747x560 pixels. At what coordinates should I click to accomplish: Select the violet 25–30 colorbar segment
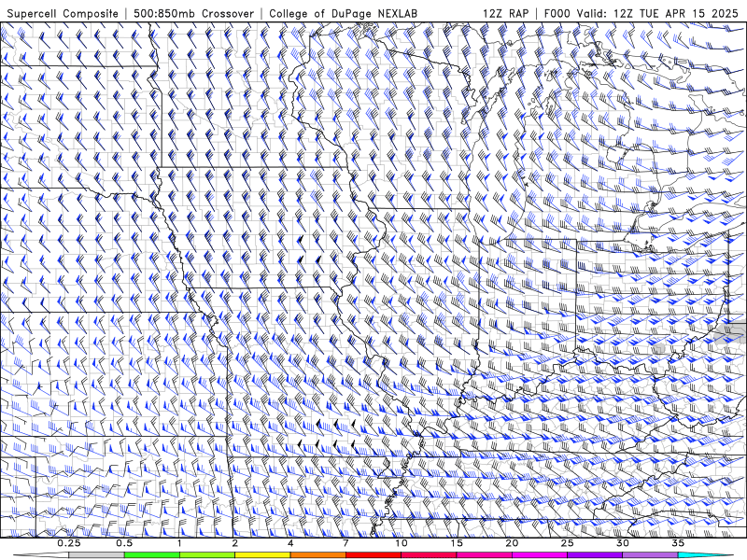pyautogui.click(x=595, y=555)
